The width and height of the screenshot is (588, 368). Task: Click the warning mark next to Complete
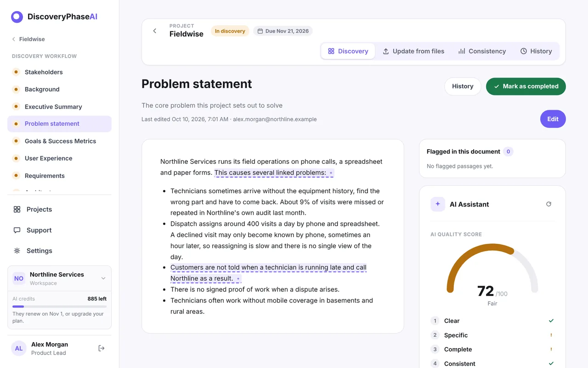point(551,350)
